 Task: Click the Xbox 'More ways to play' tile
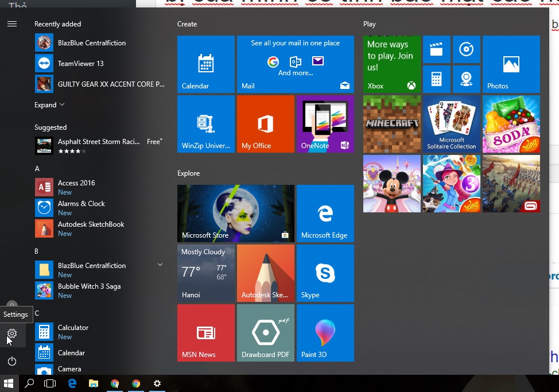click(x=391, y=64)
